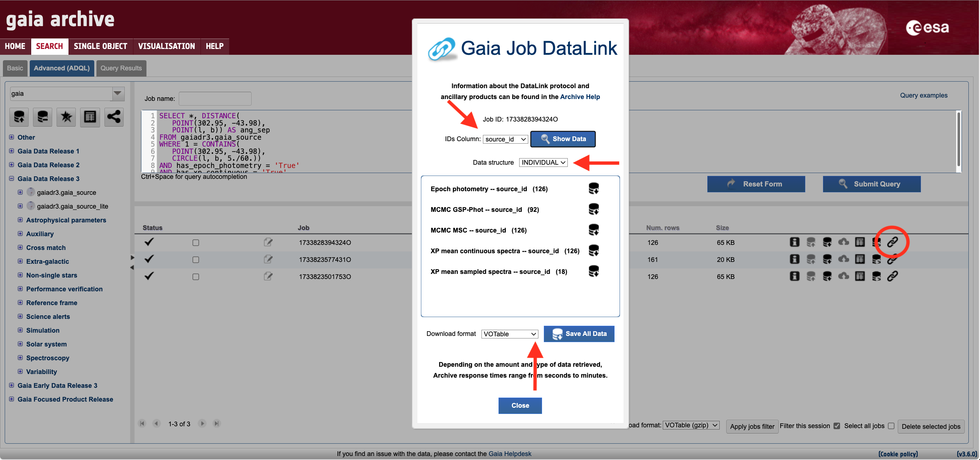Click the remove user table database icon
Viewport: 980px width, 460px height.
coord(43,117)
